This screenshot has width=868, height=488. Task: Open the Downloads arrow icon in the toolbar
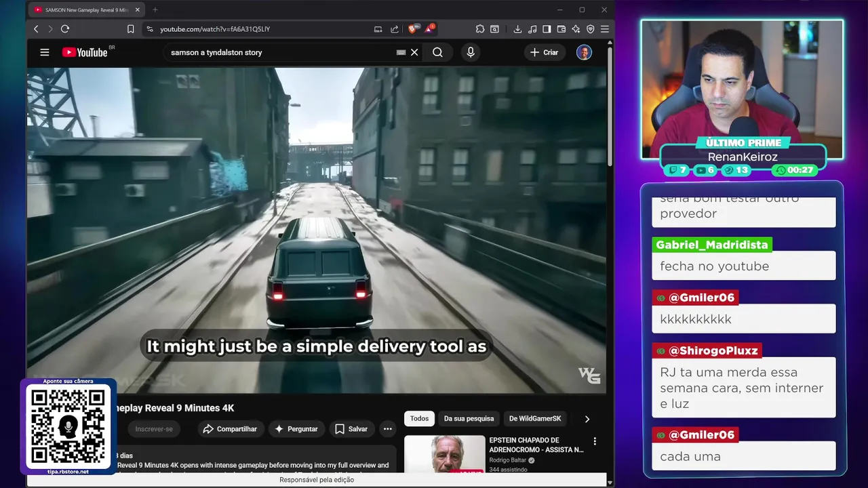517,29
